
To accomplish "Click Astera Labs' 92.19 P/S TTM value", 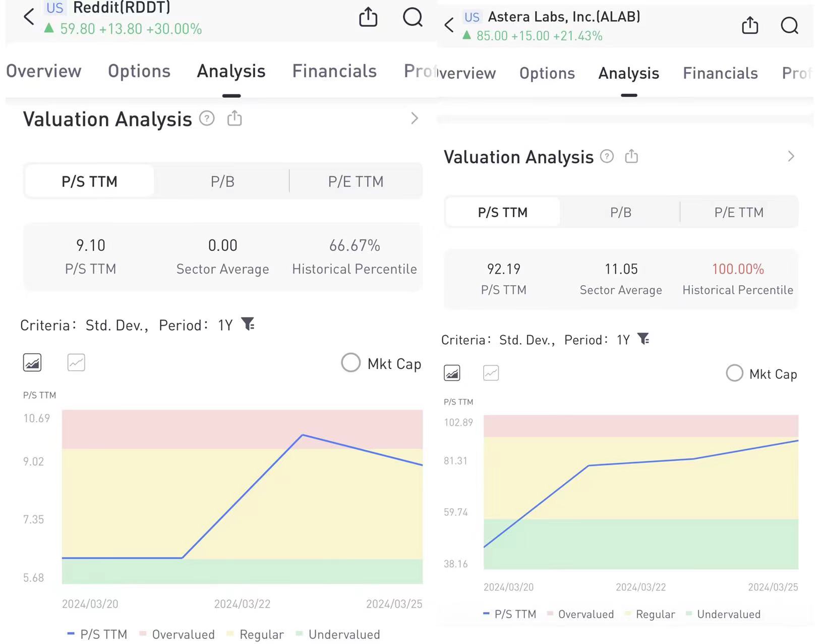I will tap(504, 269).
